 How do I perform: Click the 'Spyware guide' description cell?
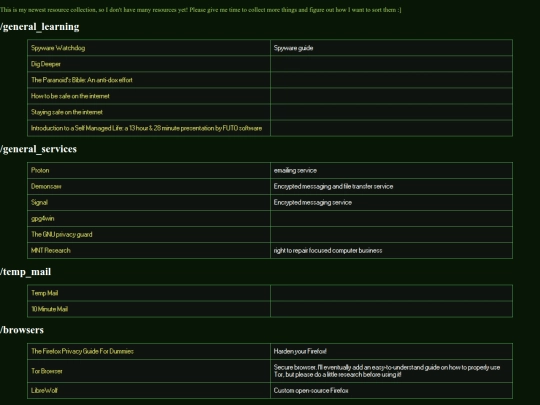[392, 48]
